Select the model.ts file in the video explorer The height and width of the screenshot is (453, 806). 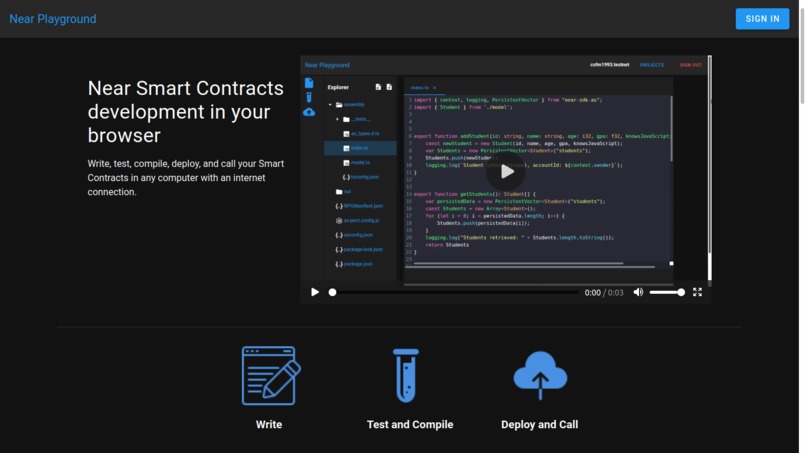pos(360,162)
